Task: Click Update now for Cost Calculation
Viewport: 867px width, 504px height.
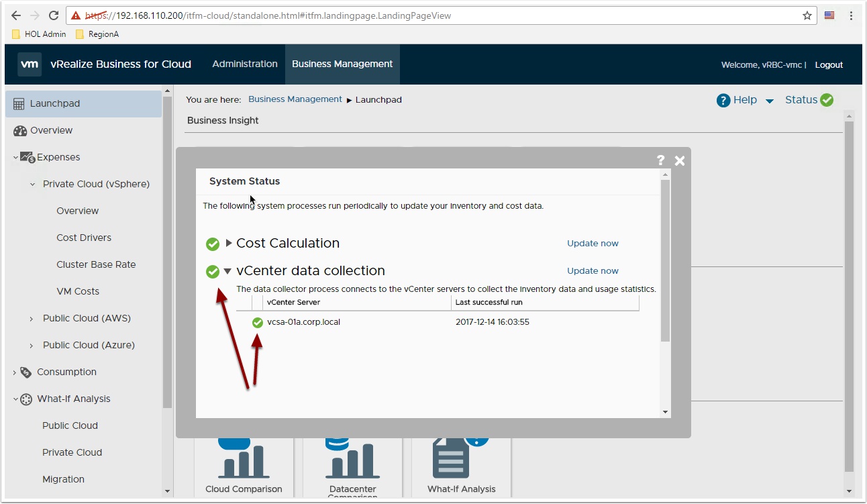Action: 593,244
